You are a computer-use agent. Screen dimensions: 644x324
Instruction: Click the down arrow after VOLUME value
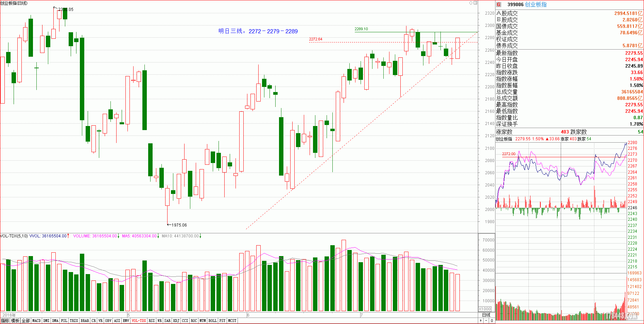(118, 236)
